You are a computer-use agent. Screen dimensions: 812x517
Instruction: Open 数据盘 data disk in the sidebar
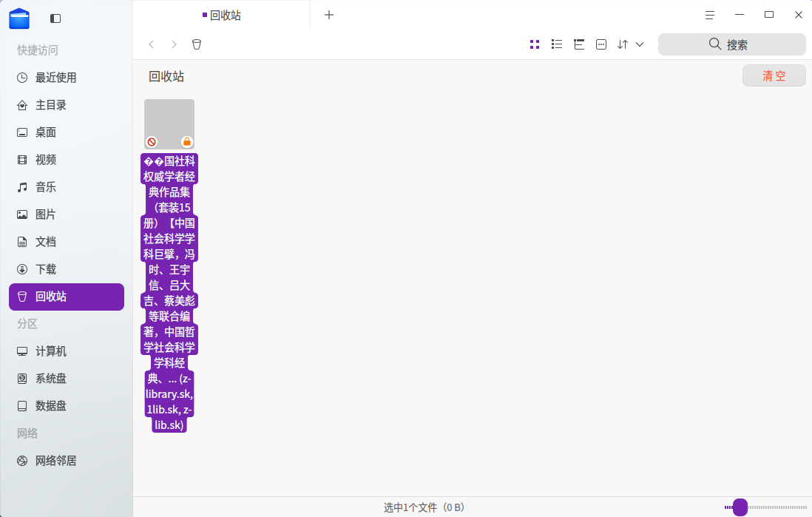tap(67, 406)
